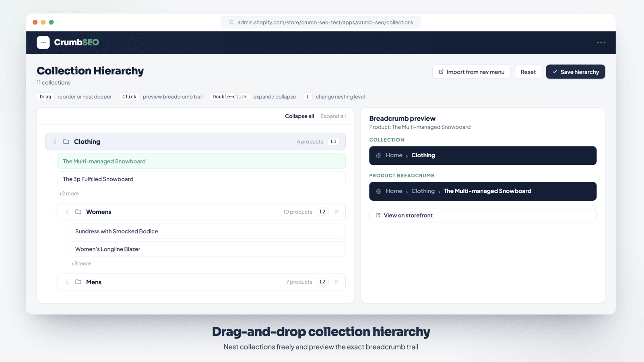
Task: Open View on storefront link
Action: pos(483,215)
